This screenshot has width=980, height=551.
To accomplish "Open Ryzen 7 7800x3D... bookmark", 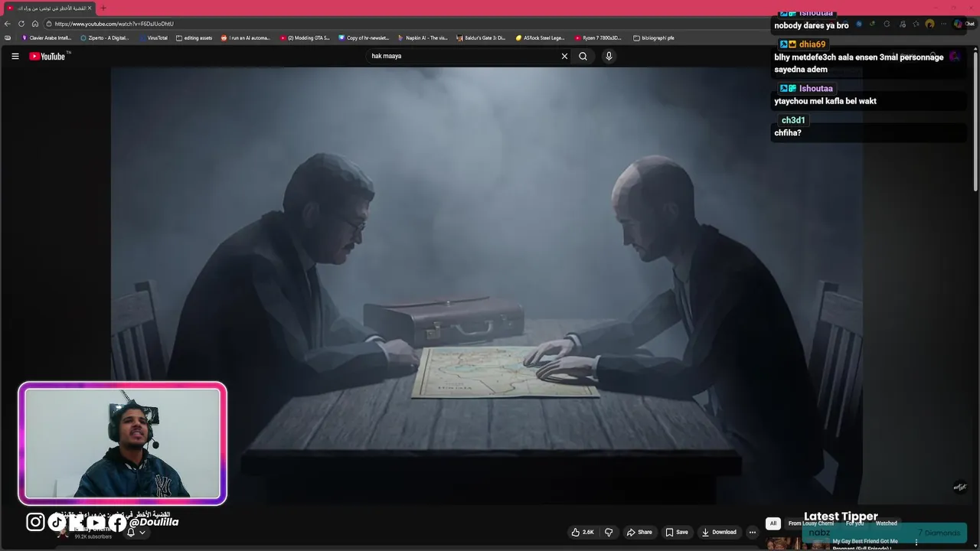I will pos(599,37).
